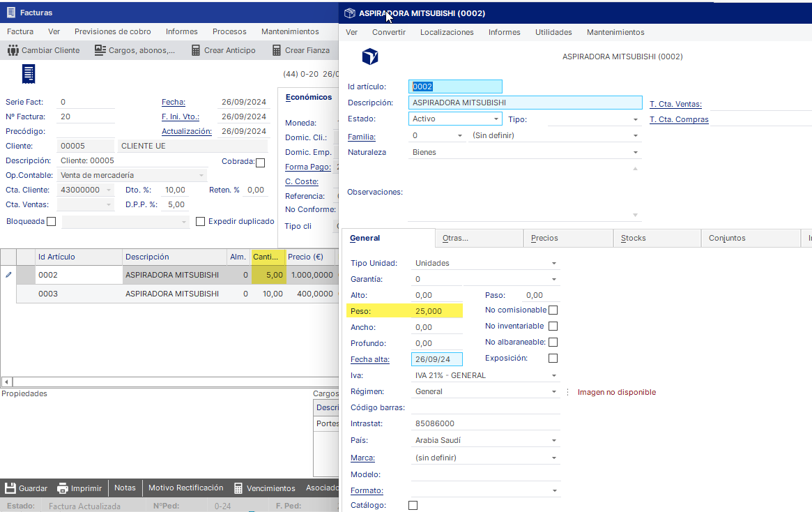812x512 pixels.
Task: Click the Código barras input field
Action: pos(486,408)
